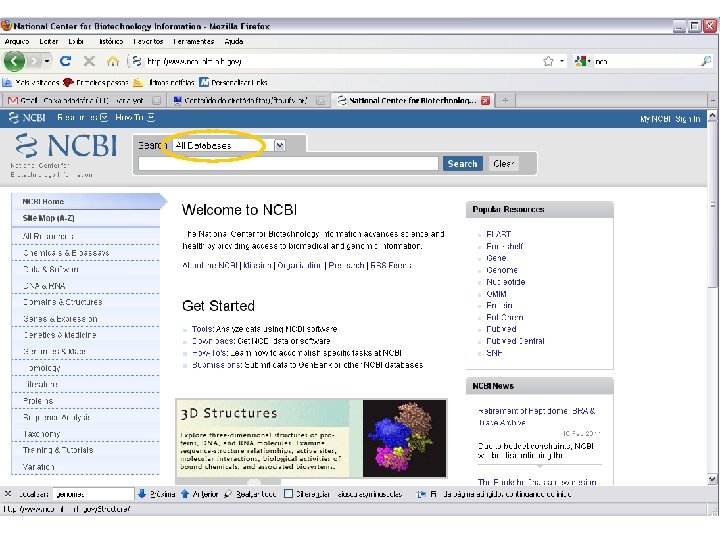Image resolution: width=720 pixels, height=540 pixels.
Task: Click the Personalizar Links bookmark
Action: coord(234,83)
